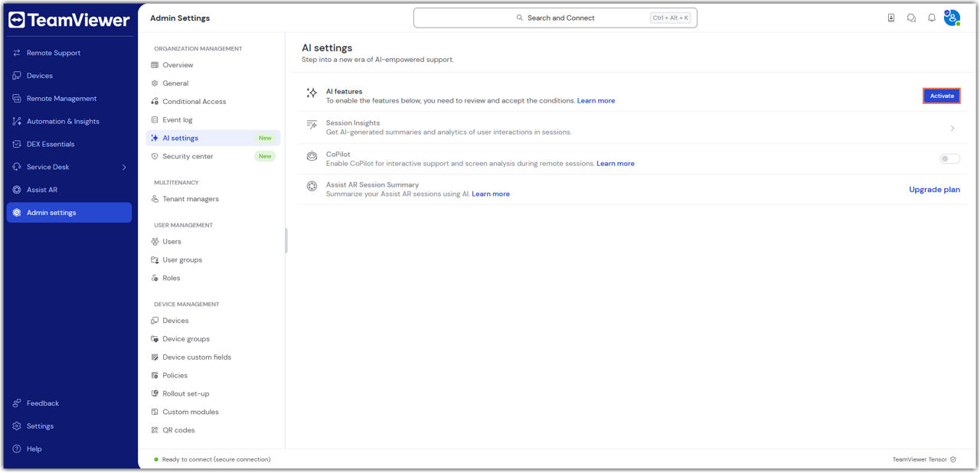
Task: Open the chat bubble icon in header
Action: (911, 18)
